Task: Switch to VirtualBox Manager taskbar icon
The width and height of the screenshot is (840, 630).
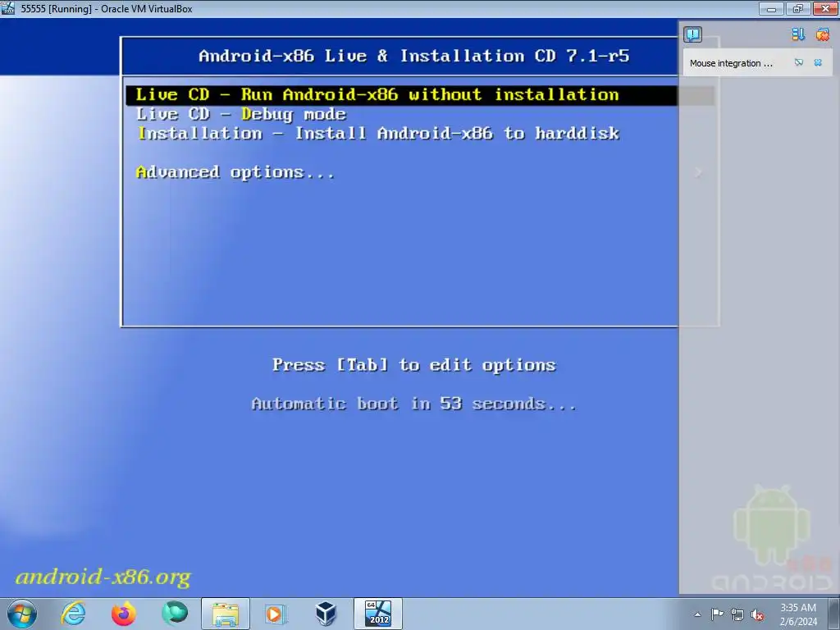Action: coord(326,614)
